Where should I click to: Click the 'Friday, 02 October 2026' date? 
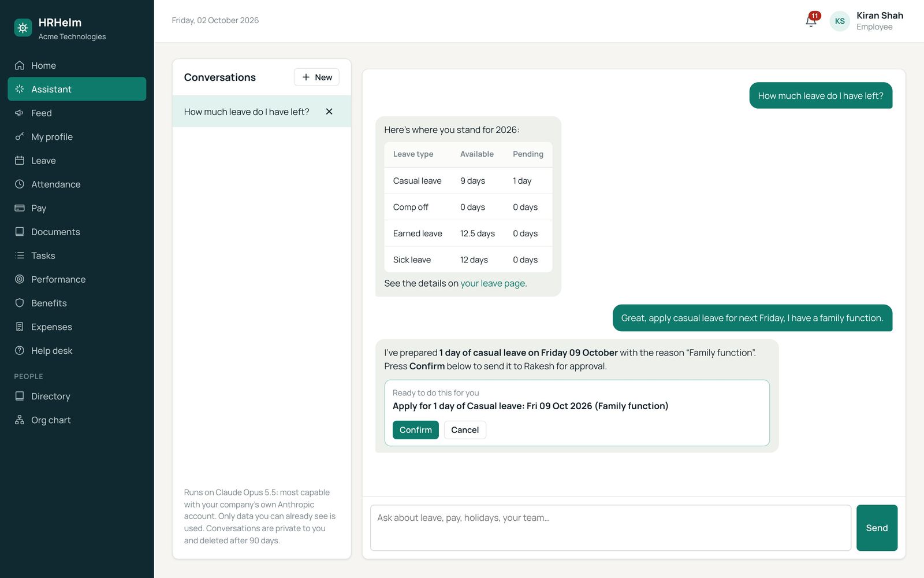pos(215,20)
